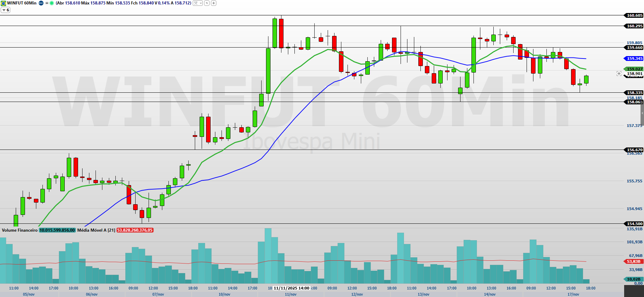Viewport: 644px width, 297px height.
Task: Click the green 159.027 moving average tag
Action: pyautogui.click(x=634, y=69)
